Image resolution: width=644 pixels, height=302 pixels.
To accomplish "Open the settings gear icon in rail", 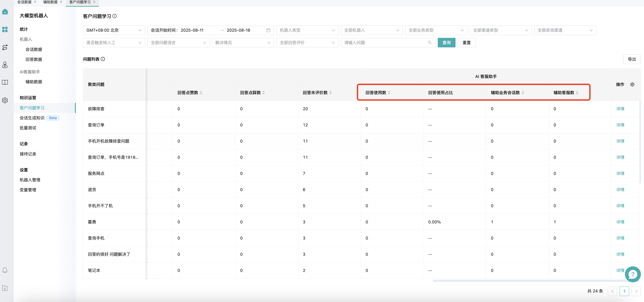I will (x=5, y=100).
